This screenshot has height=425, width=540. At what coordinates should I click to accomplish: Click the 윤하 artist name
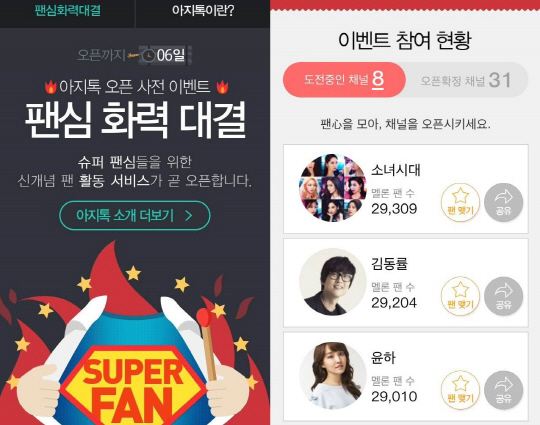[383, 357]
